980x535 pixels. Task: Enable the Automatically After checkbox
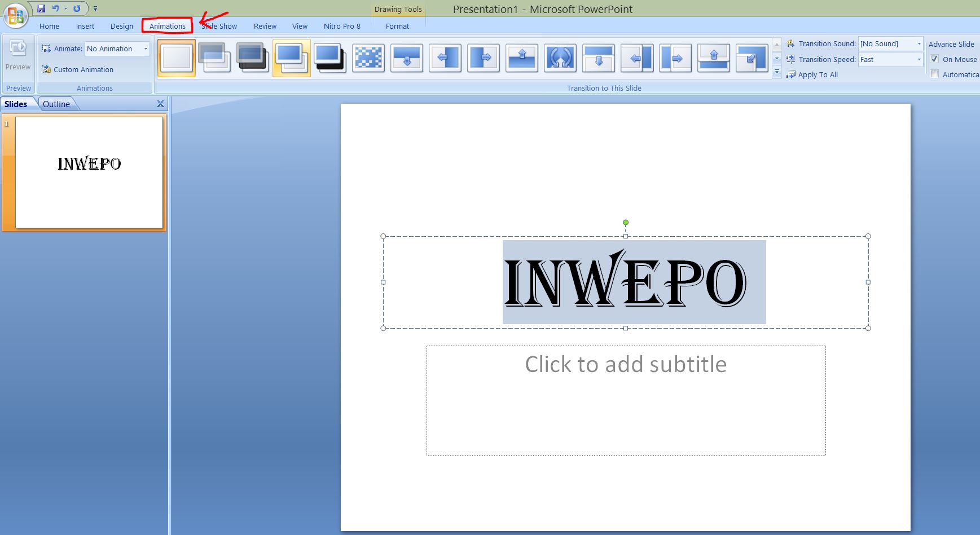[934, 74]
